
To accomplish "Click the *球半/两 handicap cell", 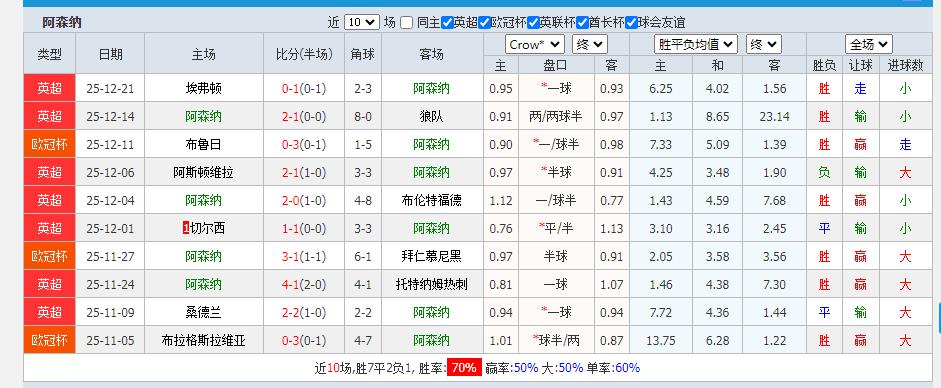I will [x=556, y=341].
